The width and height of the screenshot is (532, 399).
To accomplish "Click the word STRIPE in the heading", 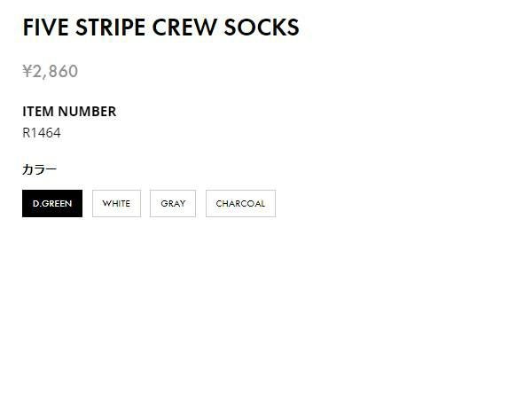I will tap(108, 28).
